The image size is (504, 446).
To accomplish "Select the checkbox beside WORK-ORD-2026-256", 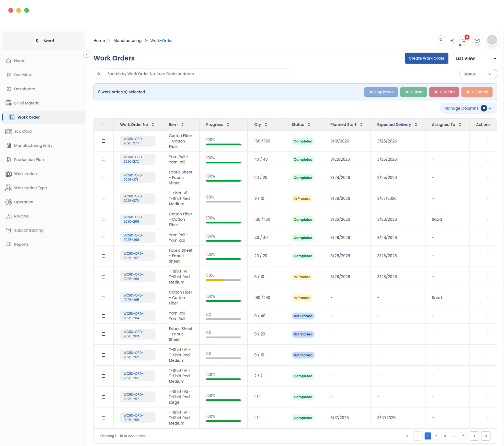I will pyautogui.click(x=104, y=418).
